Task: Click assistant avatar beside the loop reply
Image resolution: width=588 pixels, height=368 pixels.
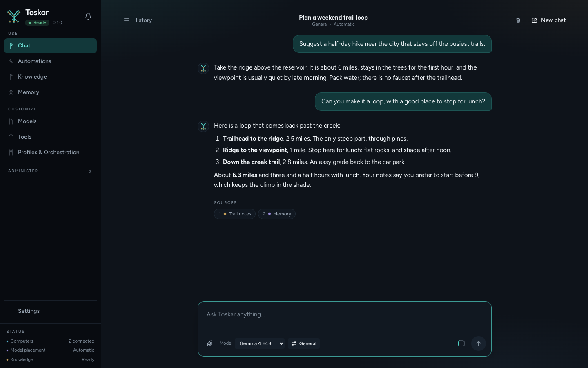Action: (x=203, y=126)
